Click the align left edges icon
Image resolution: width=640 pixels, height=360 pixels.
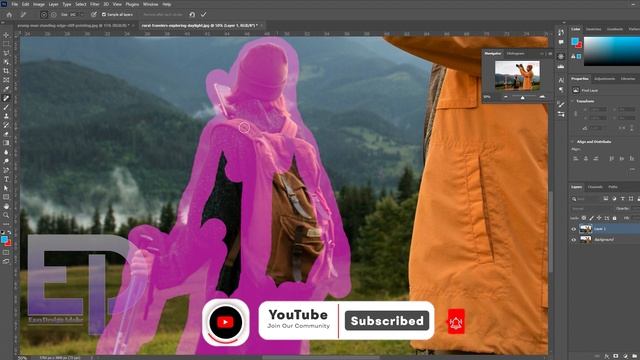576,158
